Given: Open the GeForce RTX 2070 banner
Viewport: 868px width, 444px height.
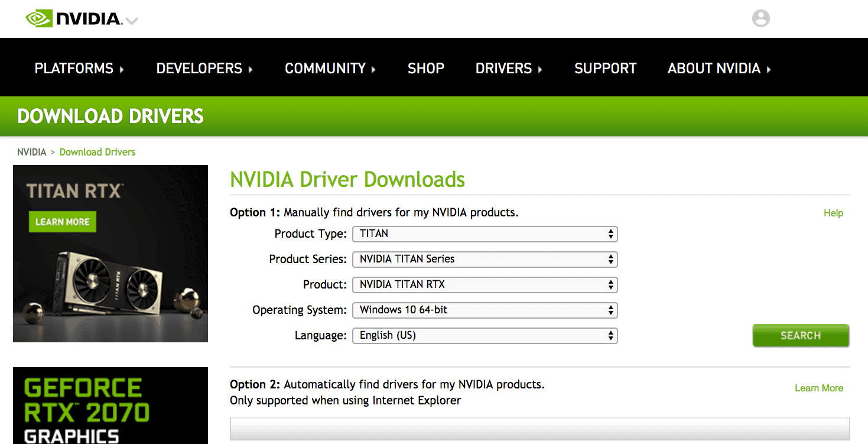Looking at the screenshot, I should pyautogui.click(x=110, y=406).
